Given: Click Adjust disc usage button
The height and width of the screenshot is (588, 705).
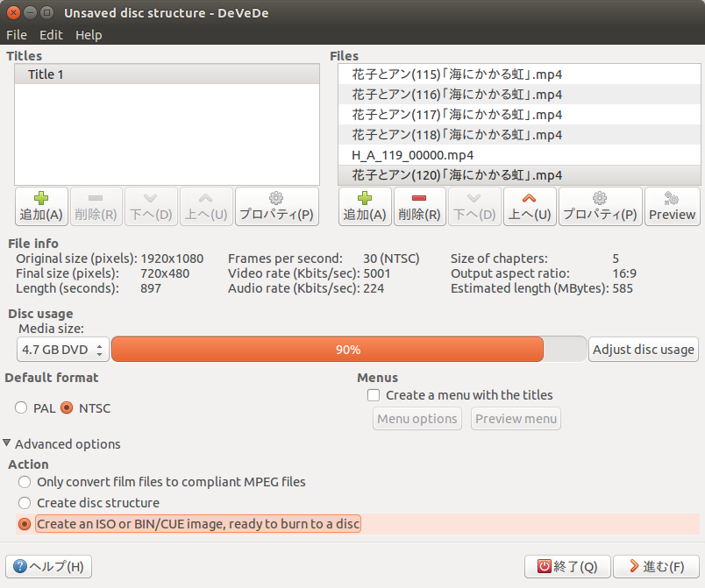Looking at the screenshot, I should click(x=644, y=350).
